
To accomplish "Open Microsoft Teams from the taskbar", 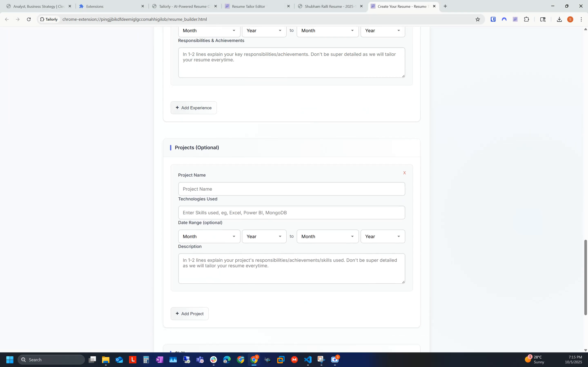I will [200, 360].
